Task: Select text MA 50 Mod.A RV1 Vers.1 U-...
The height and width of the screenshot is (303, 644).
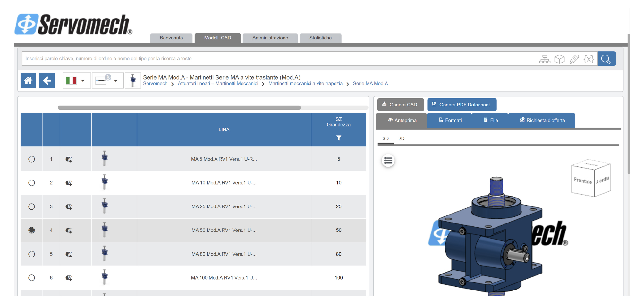Action: click(224, 230)
